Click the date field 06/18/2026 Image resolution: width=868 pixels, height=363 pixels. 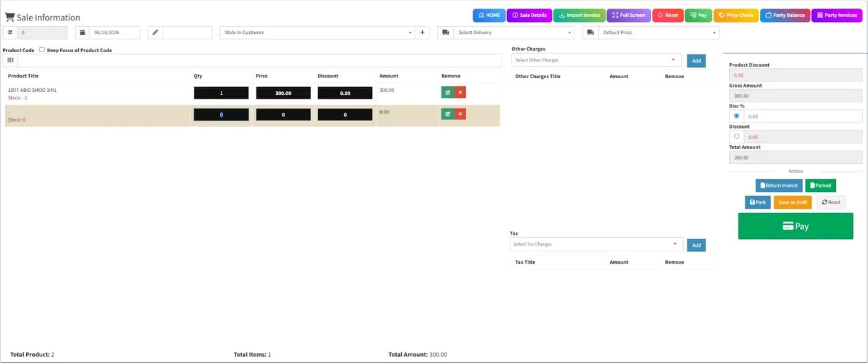pos(115,32)
